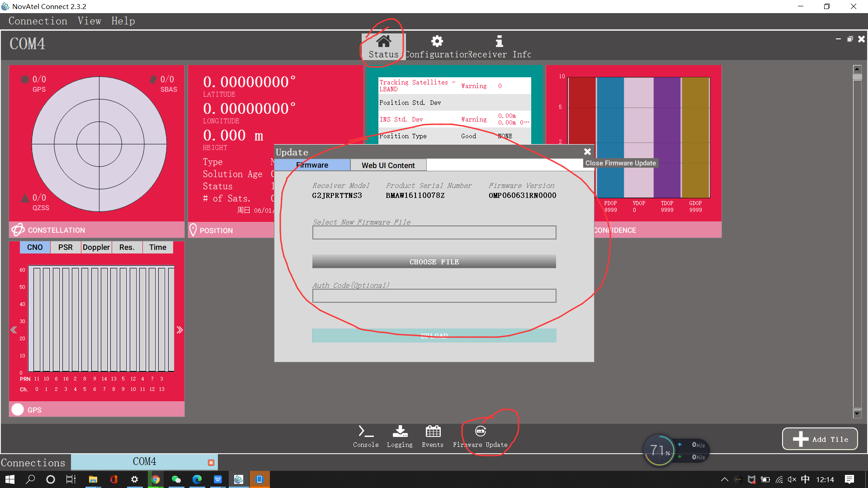Close the Update dialog
868x488 pixels.
pyautogui.click(x=587, y=152)
